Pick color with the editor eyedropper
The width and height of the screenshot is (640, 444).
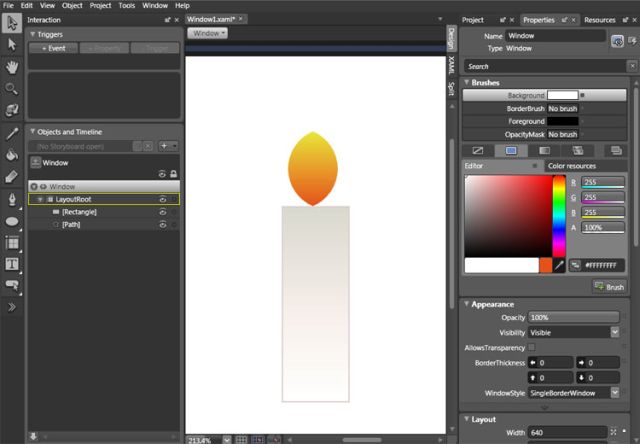pyautogui.click(x=559, y=265)
